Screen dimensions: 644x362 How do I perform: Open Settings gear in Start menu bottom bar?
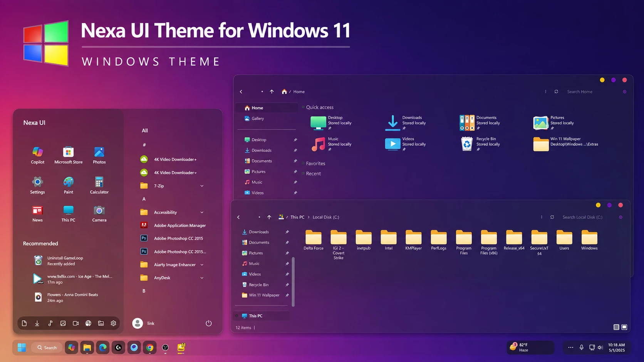(113, 323)
